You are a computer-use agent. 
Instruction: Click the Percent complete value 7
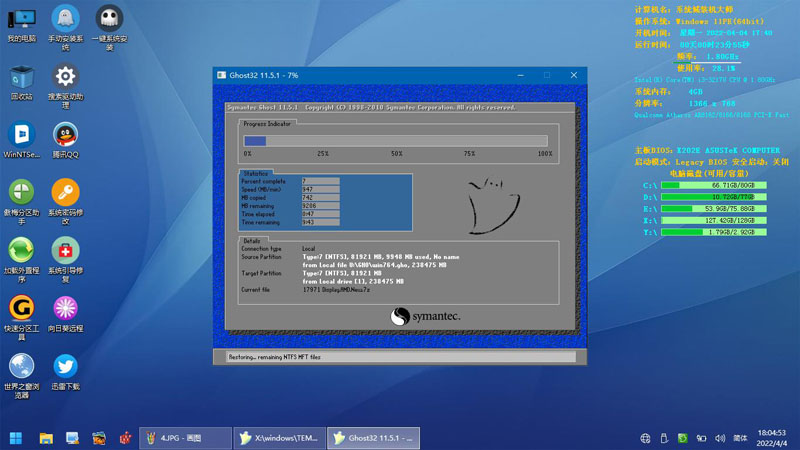click(x=320, y=181)
